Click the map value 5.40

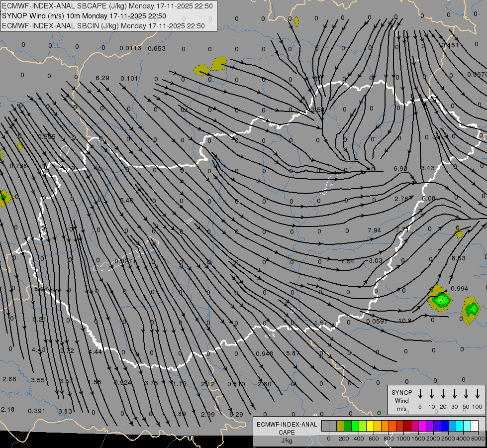click(x=127, y=200)
